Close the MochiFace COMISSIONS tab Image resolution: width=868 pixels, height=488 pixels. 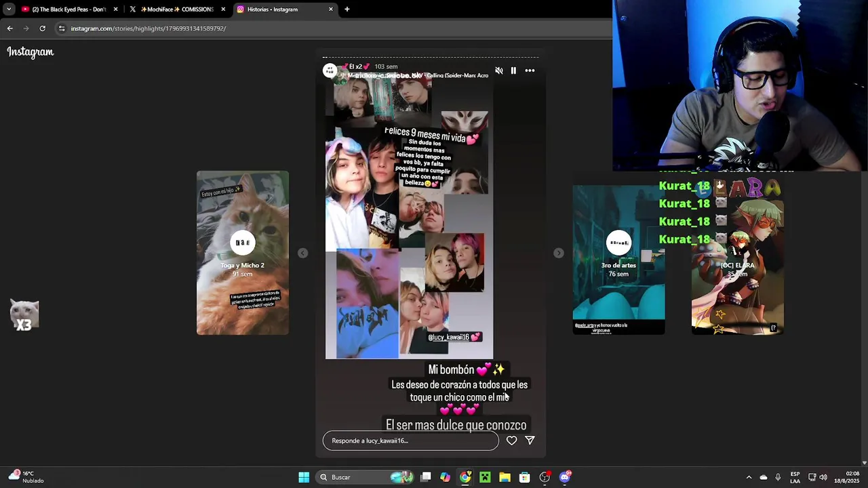[x=223, y=9]
